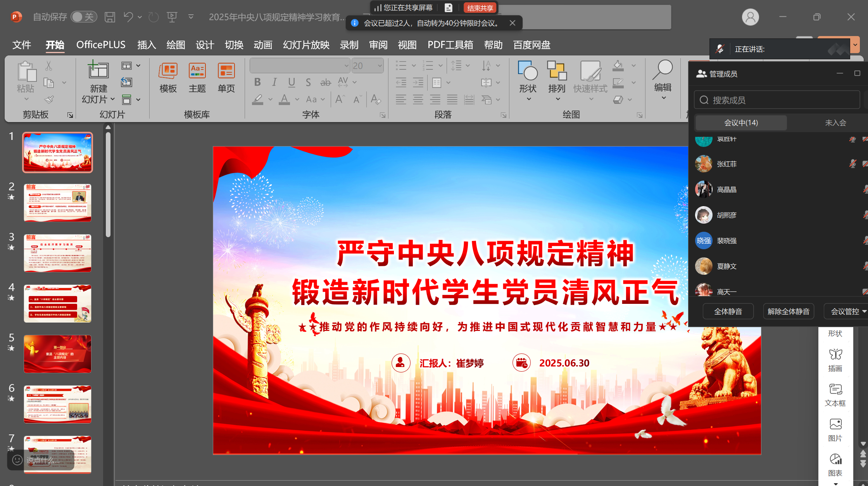Switch to 未入会 members tab
The height and width of the screenshot is (486, 868).
click(x=835, y=123)
